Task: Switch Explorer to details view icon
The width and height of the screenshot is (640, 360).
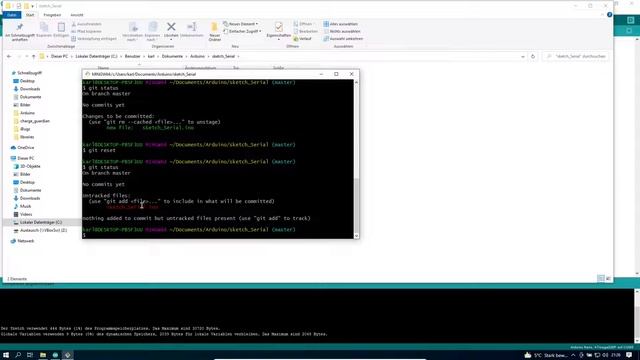Action: point(601,278)
